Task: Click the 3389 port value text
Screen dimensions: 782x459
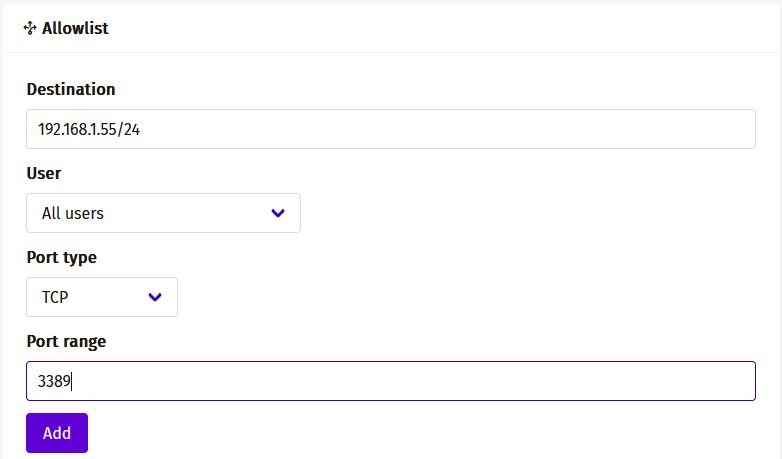Action: pyautogui.click(x=55, y=381)
